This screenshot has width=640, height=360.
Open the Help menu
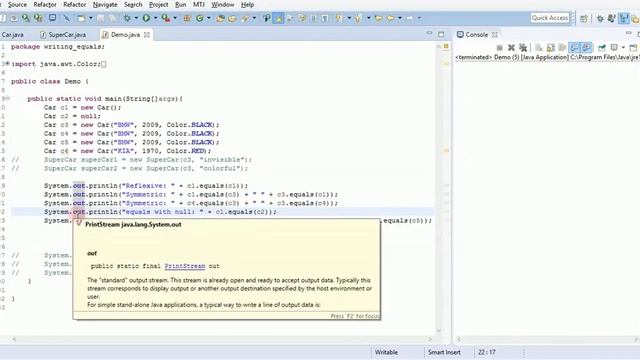(x=247, y=5)
